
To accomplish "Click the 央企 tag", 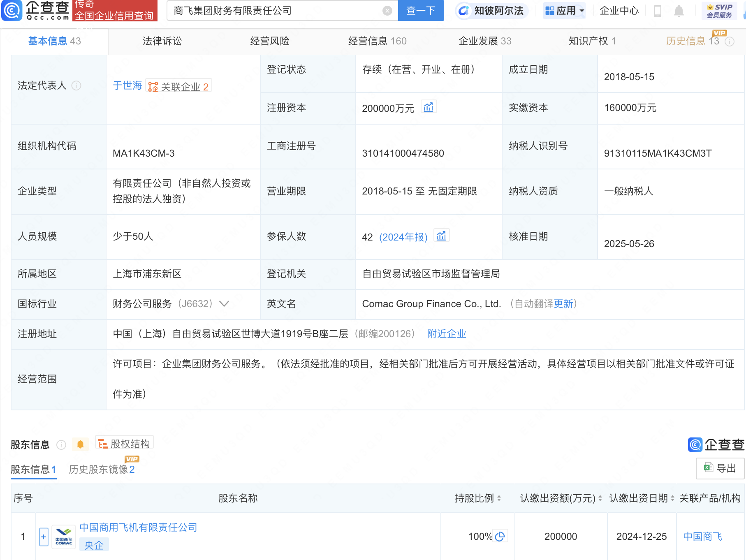I will [x=94, y=545].
